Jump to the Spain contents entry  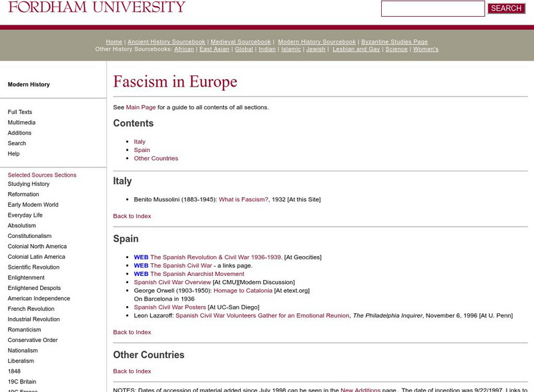142,150
